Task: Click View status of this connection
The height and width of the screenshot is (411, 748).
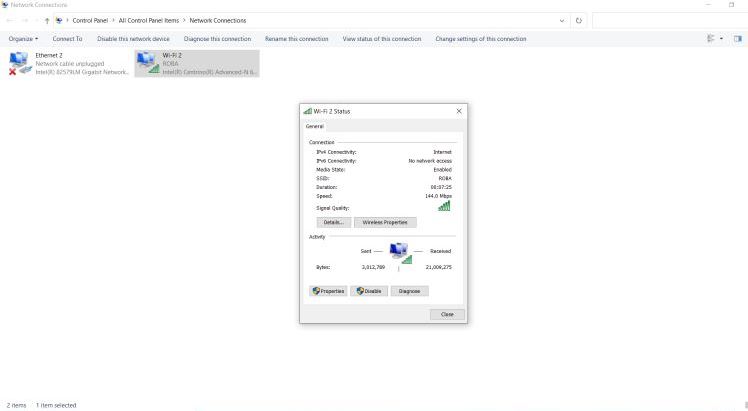Action: click(382, 39)
